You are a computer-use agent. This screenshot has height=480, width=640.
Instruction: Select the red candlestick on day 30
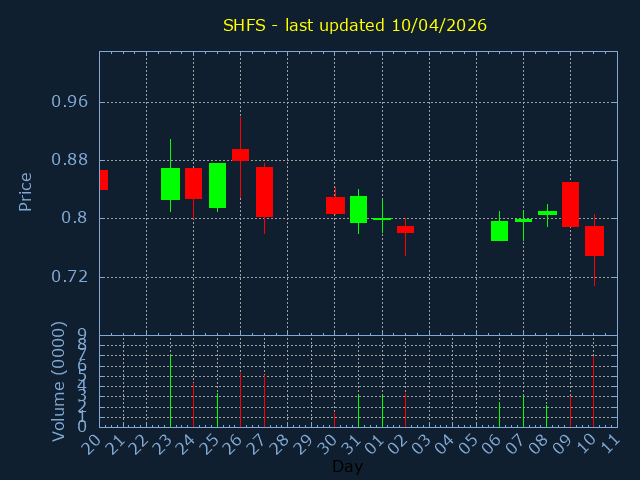335,205
